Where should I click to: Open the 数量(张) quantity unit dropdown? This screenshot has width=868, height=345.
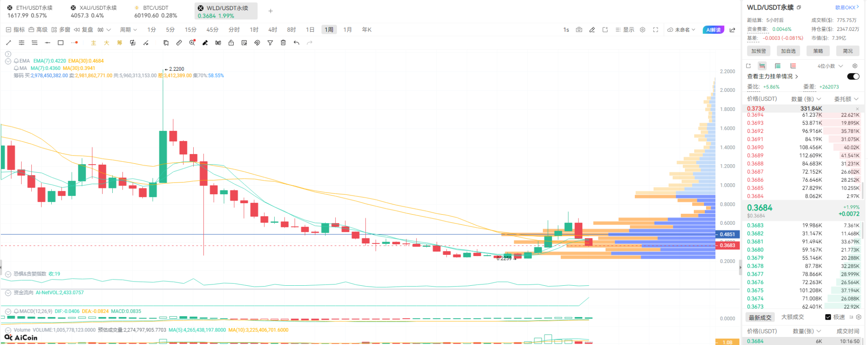point(806,99)
